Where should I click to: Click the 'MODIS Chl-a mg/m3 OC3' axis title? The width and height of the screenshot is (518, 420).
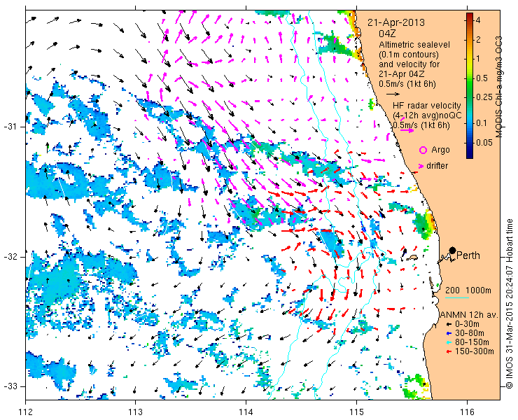coord(499,87)
